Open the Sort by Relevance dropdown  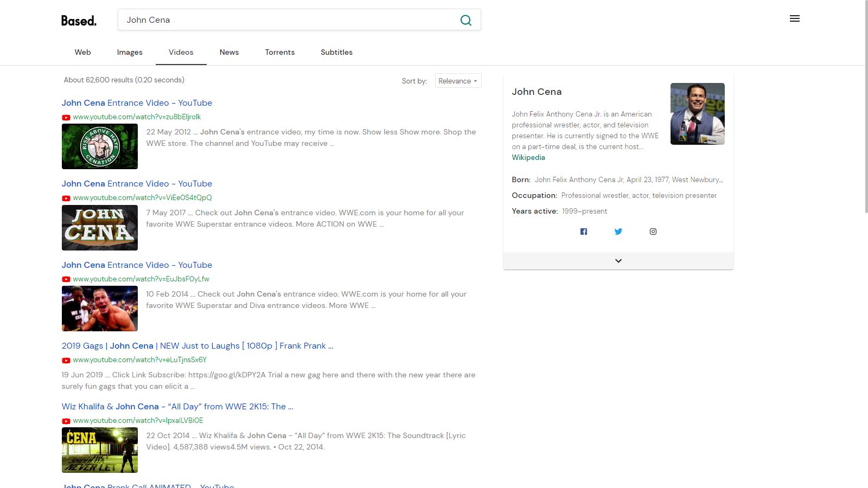pyautogui.click(x=458, y=81)
